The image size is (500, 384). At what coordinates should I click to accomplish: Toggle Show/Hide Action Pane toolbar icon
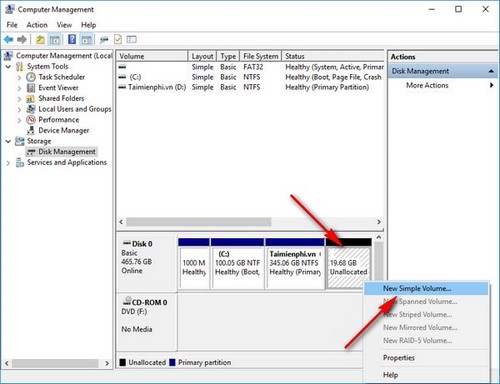tap(86, 40)
